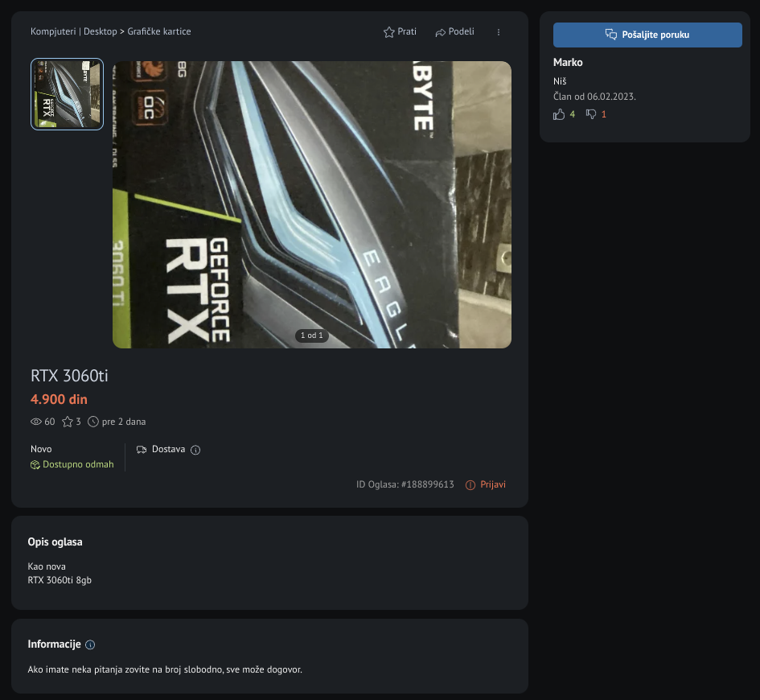Open the main RTX 3060ti product photo
Screen dimensions: 760x700
(x=311, y=204)
